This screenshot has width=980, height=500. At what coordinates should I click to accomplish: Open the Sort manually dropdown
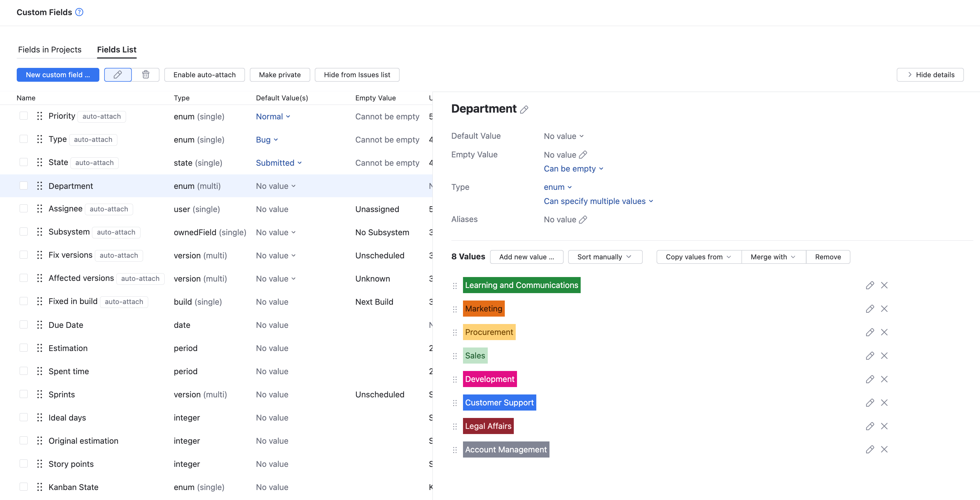[x=604, y=257]
